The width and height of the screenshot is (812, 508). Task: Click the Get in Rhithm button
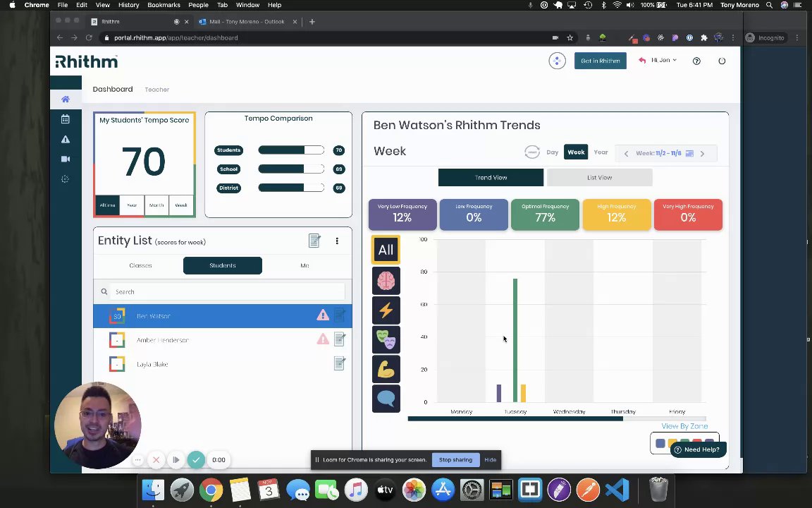click(x=601, y=61)
